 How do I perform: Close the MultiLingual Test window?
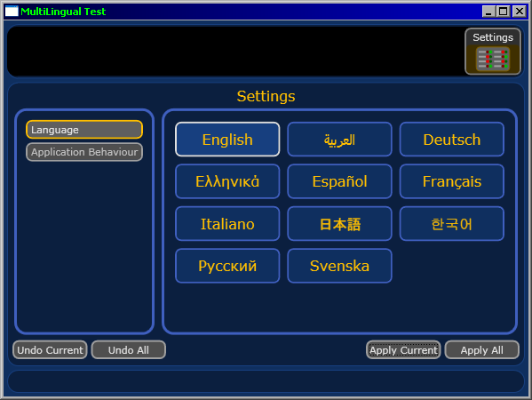pos(520,12)
